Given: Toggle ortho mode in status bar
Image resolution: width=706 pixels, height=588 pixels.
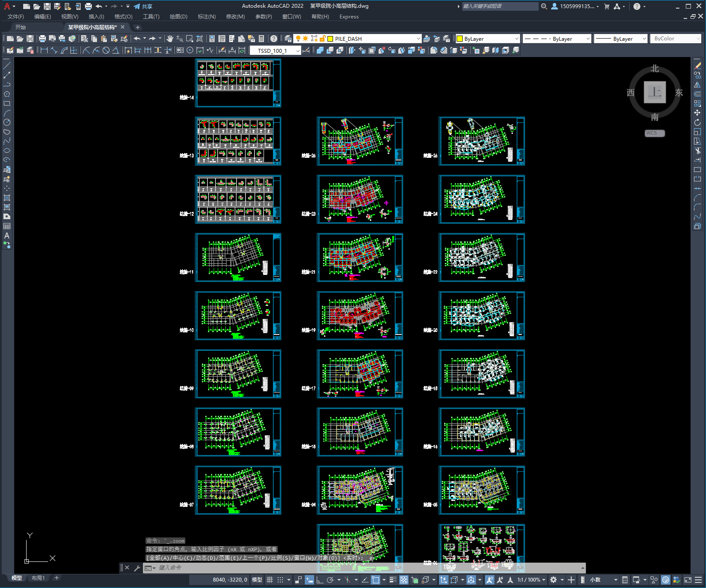Looking at the screenshot, I should (x=320, y=580).
